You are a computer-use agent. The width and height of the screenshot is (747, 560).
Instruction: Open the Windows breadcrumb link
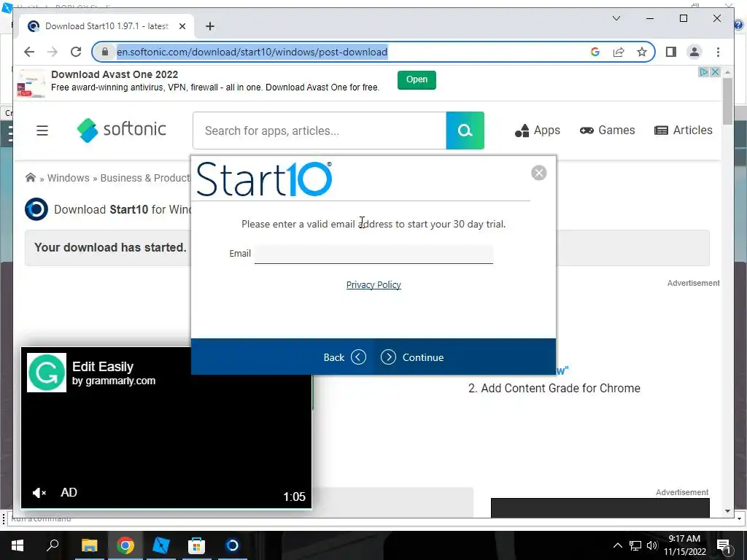(x=68, y=178)
